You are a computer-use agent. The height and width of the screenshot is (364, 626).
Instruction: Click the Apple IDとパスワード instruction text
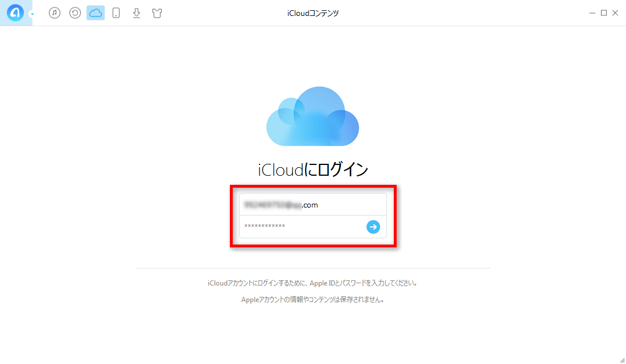[x=312, y=283]
